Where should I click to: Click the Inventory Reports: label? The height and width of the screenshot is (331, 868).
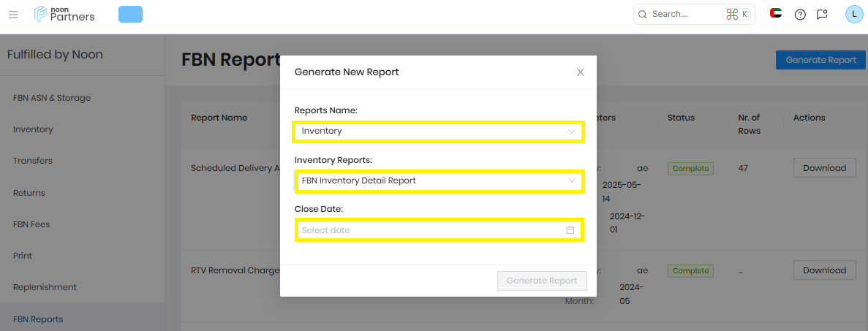[333, 160]
